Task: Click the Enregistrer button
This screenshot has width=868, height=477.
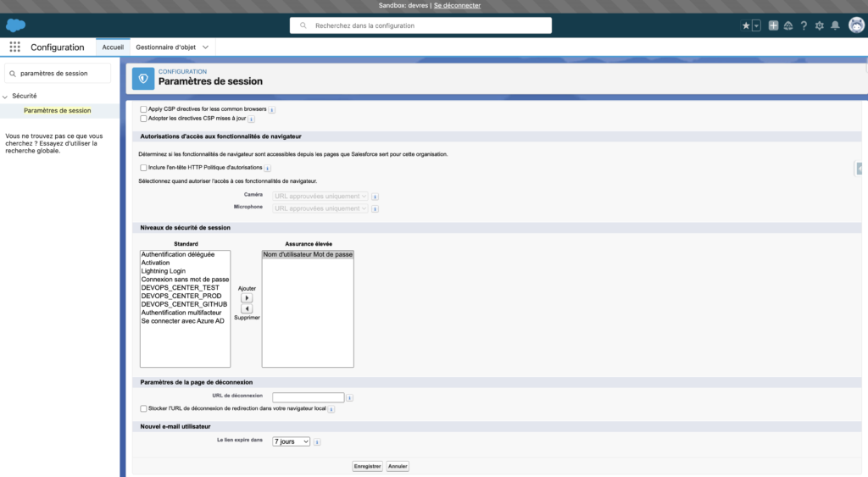Action: click(x=368, y=467)
